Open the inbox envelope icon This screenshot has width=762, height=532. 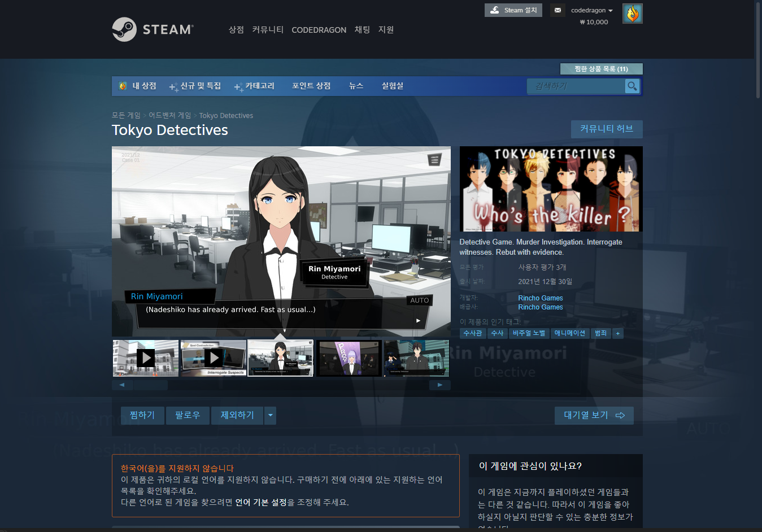point(558,10)
